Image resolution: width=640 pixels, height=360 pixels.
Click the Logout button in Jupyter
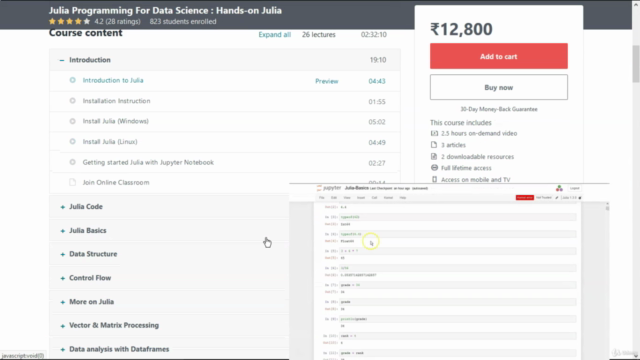[575, 188]
